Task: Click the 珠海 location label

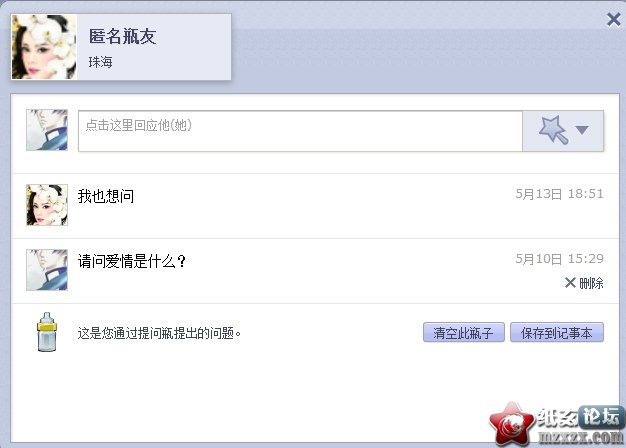Action: click(101, 62)
